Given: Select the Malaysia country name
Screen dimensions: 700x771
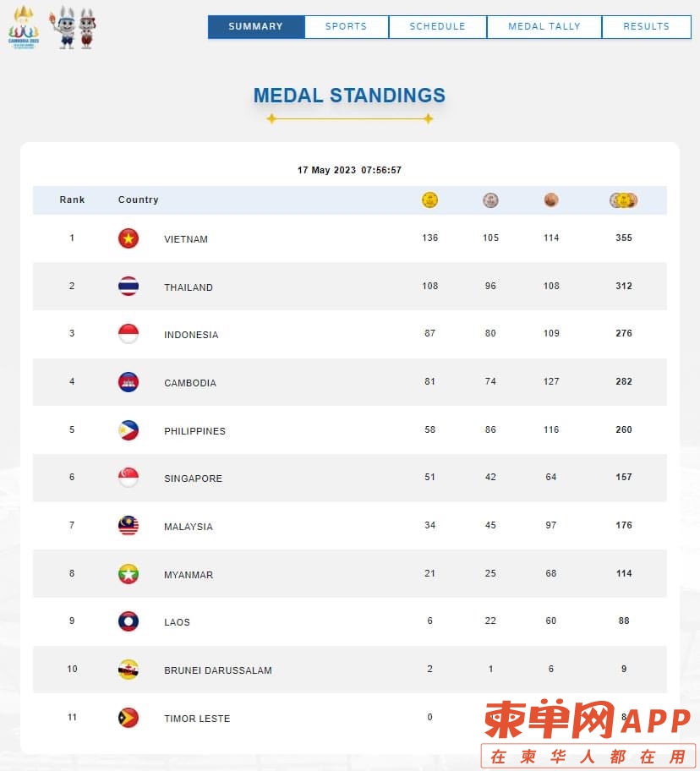Looking at the screenshot, I should click(x=189, y=527).
